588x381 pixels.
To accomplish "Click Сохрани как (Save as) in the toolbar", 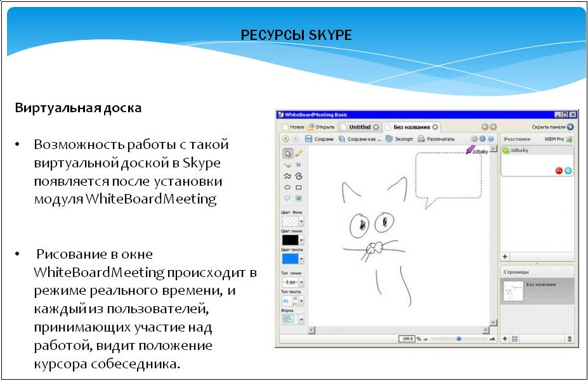I will [x=360, y=139].
